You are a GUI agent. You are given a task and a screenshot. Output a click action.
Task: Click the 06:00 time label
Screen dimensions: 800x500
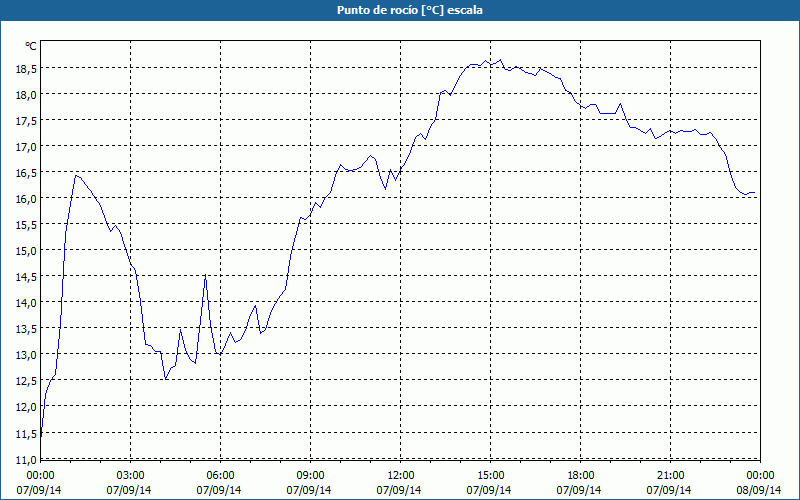pyautogui.click(x=220, y=476)
